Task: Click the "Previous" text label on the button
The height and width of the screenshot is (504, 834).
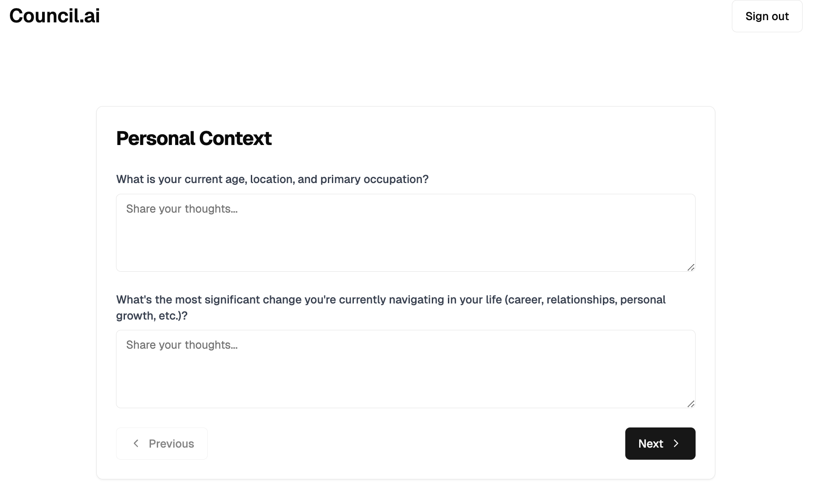Action: coord(171,444)
